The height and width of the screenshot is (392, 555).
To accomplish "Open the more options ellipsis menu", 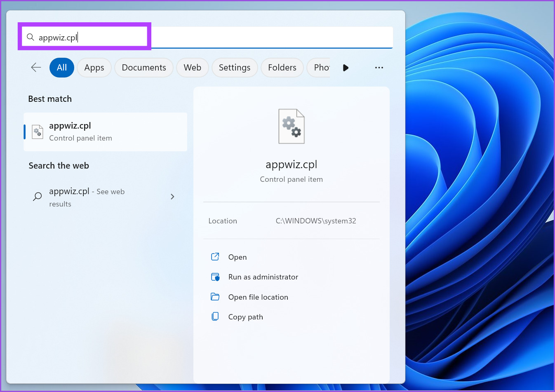I will click(x=379, y=68).
